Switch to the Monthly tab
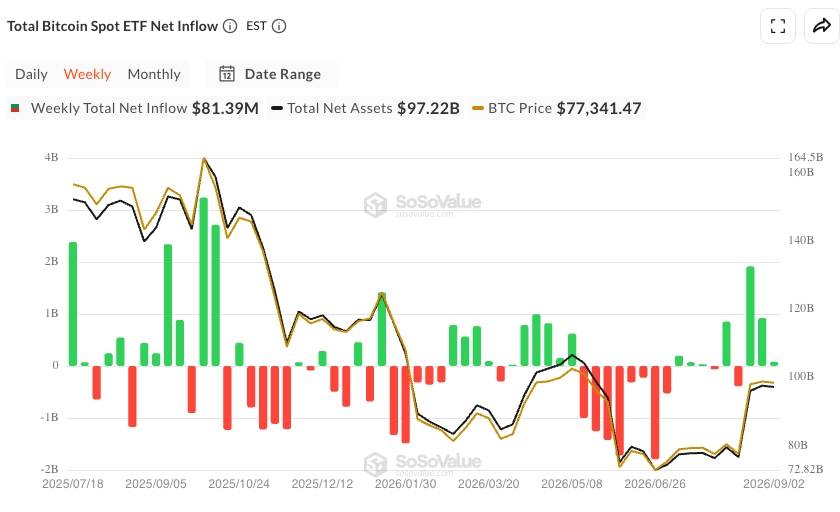Viewport: 840px width, 512px height. 154,74
